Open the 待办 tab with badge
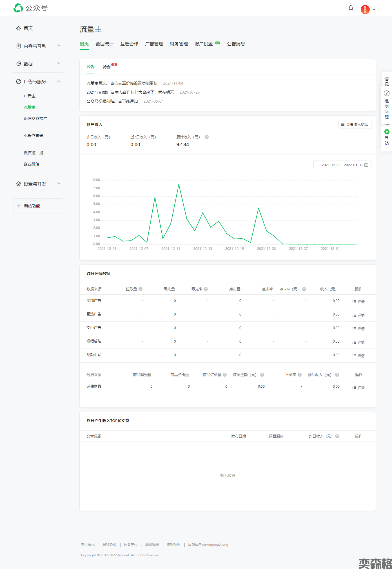Viewport: 392px width, 569px height. point(107,67)
